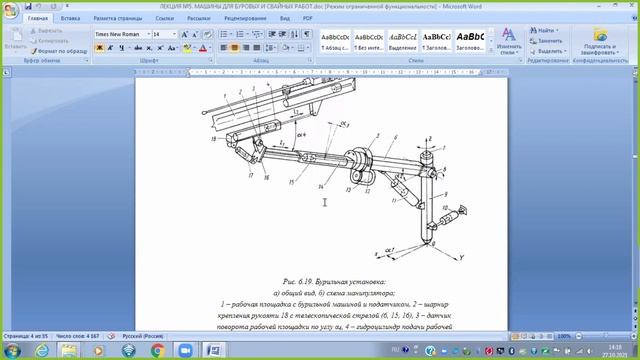Toggle underline formatting
The height and width of the screenshot is (360, 640).
pos(121,48)
